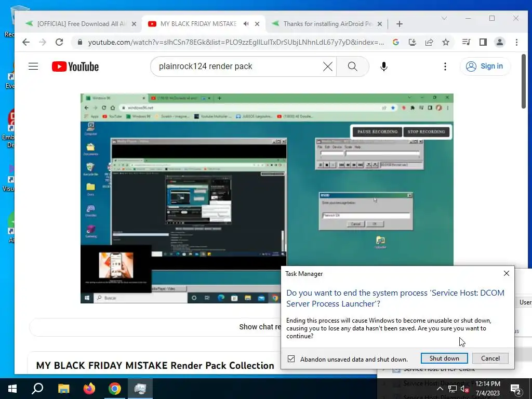
Task: Click the Chrome back arrow
Action: coord(26,42)
